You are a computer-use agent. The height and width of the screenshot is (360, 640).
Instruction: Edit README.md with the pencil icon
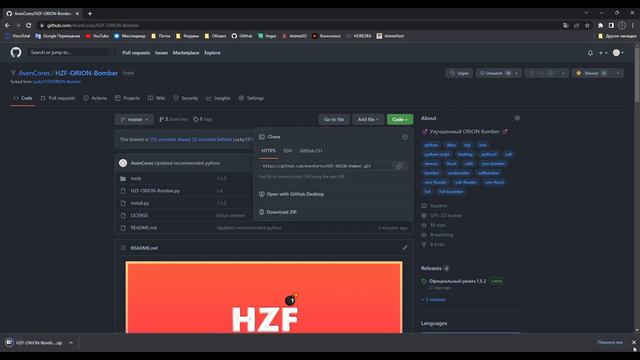[x=404, y=247]
